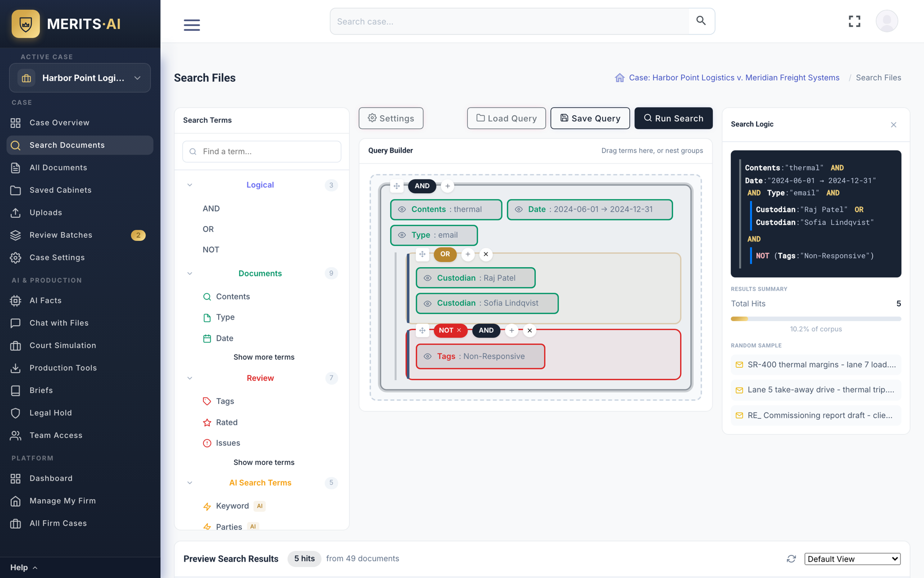This screenshot has width=924, height=578.
Task: Click the Run Search button
Action: pos(673,118)
